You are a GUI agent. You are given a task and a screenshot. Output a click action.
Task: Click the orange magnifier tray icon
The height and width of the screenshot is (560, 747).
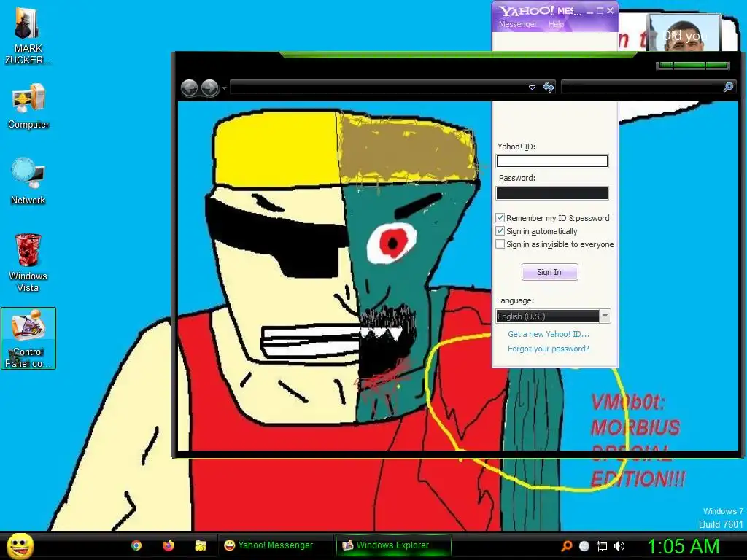[566, 545]
